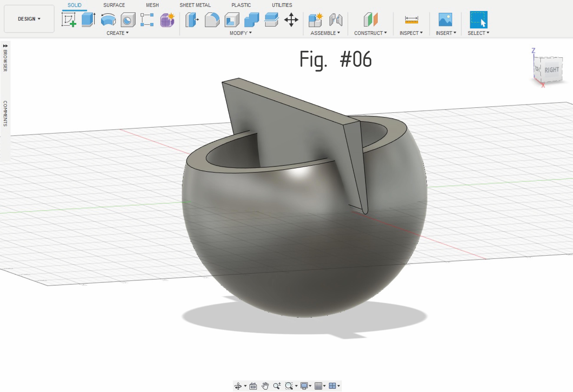Select the Create Form tool
Viewport: 573px width, 392px height.
167,20
